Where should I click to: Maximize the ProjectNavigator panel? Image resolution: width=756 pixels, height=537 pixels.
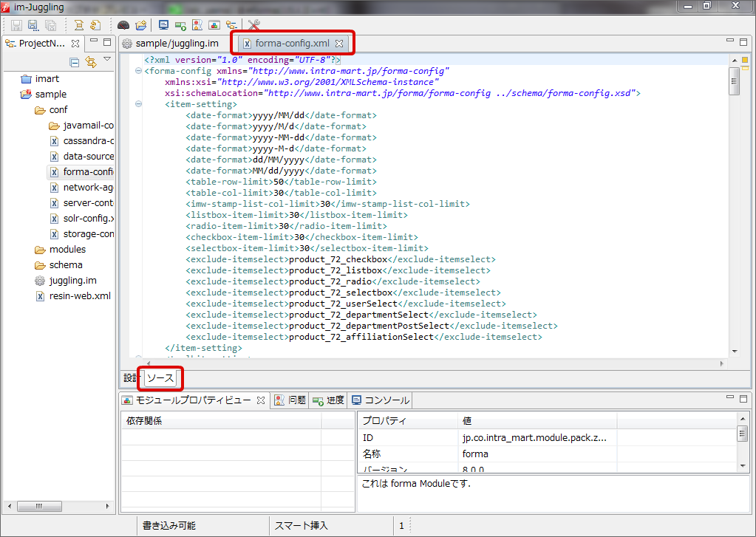click(x=107, y=42)
